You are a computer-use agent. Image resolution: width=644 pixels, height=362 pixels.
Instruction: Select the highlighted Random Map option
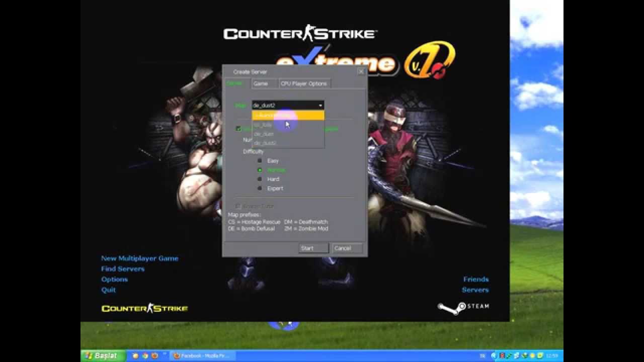tap(288, 116)
